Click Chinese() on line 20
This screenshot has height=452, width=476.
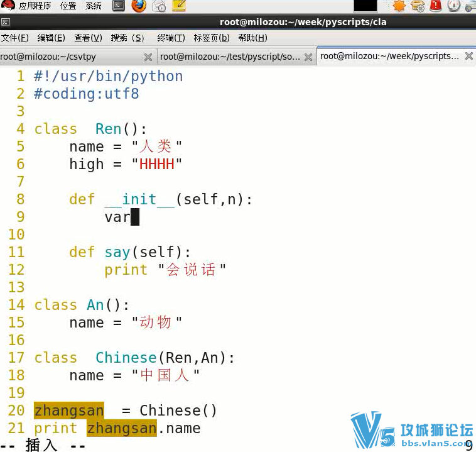pos(178,411)
